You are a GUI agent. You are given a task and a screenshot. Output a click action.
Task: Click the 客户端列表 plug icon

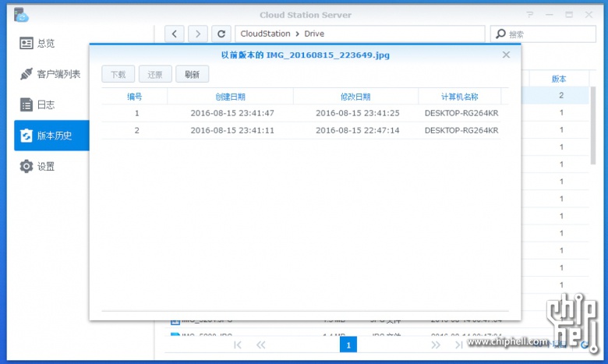pyautogui.click(x=27, y=73)
